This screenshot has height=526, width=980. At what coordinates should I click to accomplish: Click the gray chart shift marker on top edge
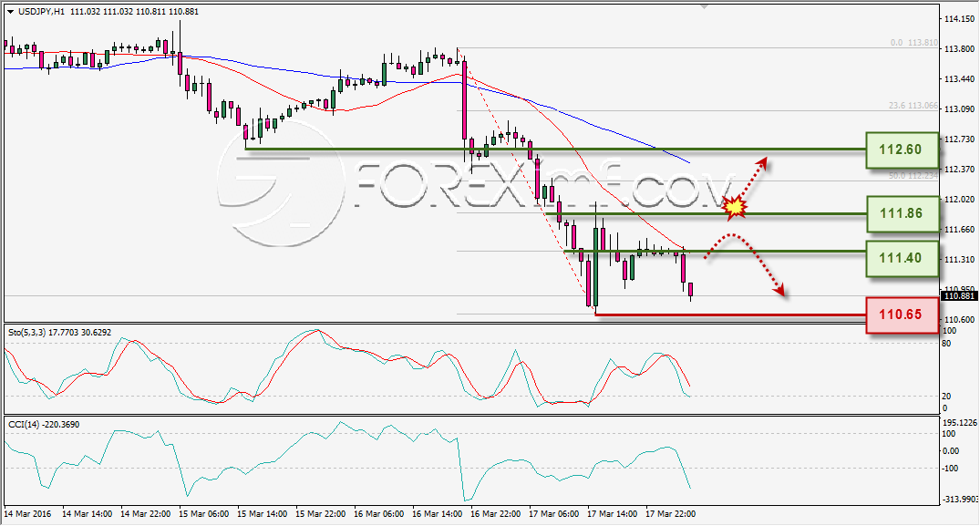point(705,7)
